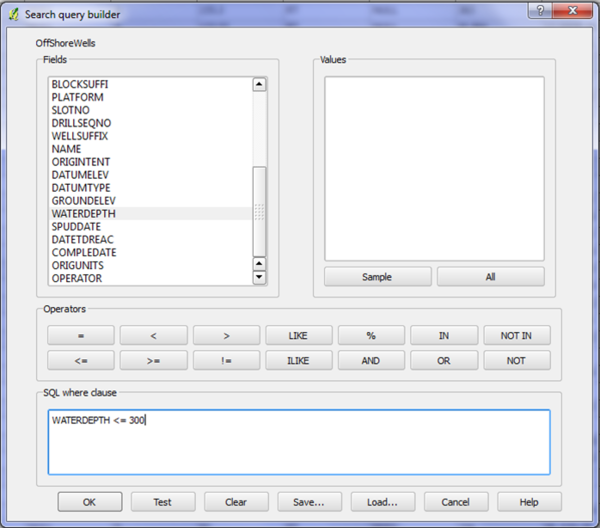Add the AND operator to query

(370, 361)
